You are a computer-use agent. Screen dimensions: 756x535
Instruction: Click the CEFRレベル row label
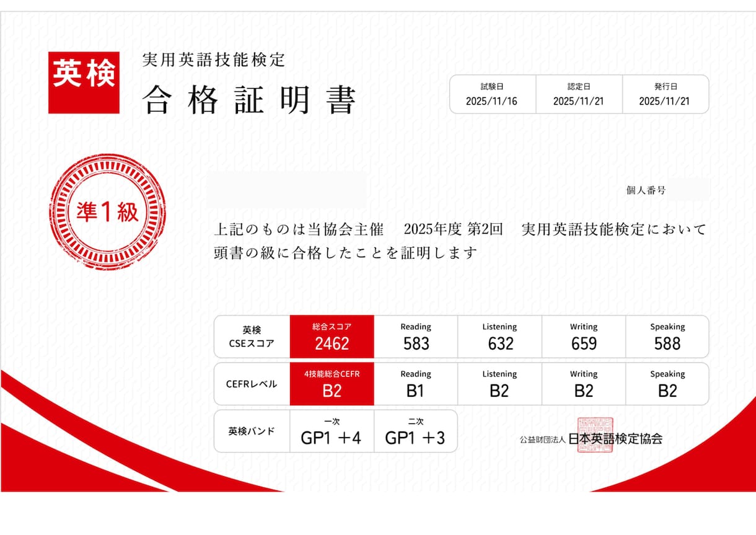tap(252, 384)
